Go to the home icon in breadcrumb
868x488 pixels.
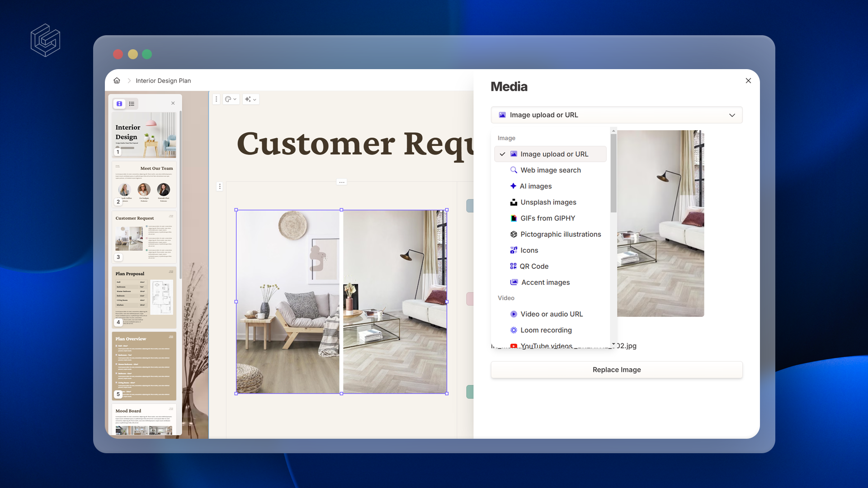coord(117,80)
